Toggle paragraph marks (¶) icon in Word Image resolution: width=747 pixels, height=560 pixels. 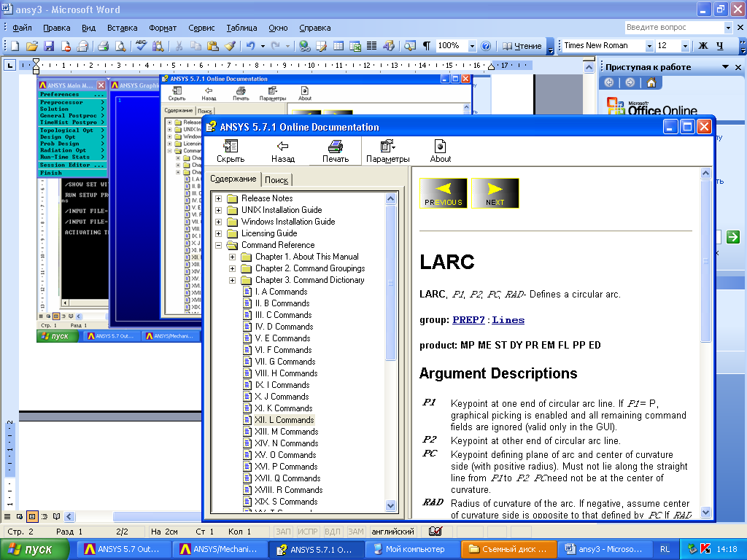(x=427, y=46)
